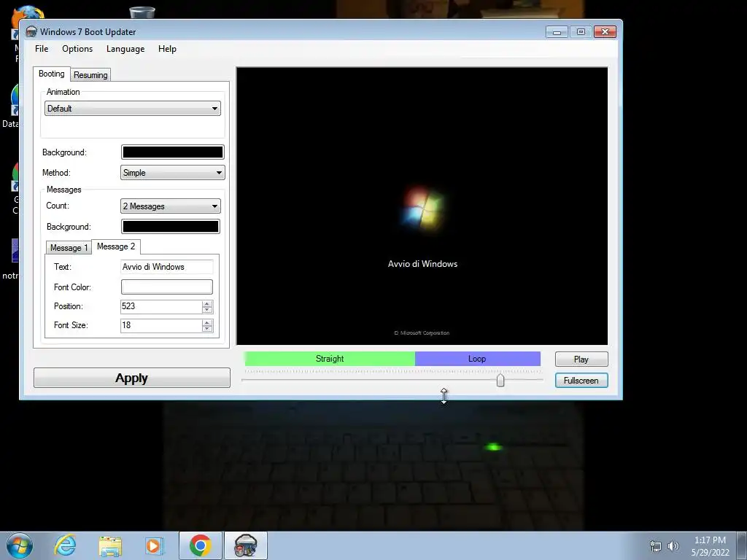The width and height of the screenshot is (747, 560).
Task: Open the Count 2 Messages dropdown
Action: click(x=171, y=206)
